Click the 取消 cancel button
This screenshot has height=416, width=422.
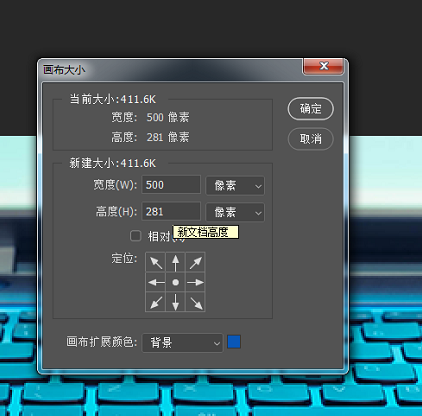[x=310, y=139]
